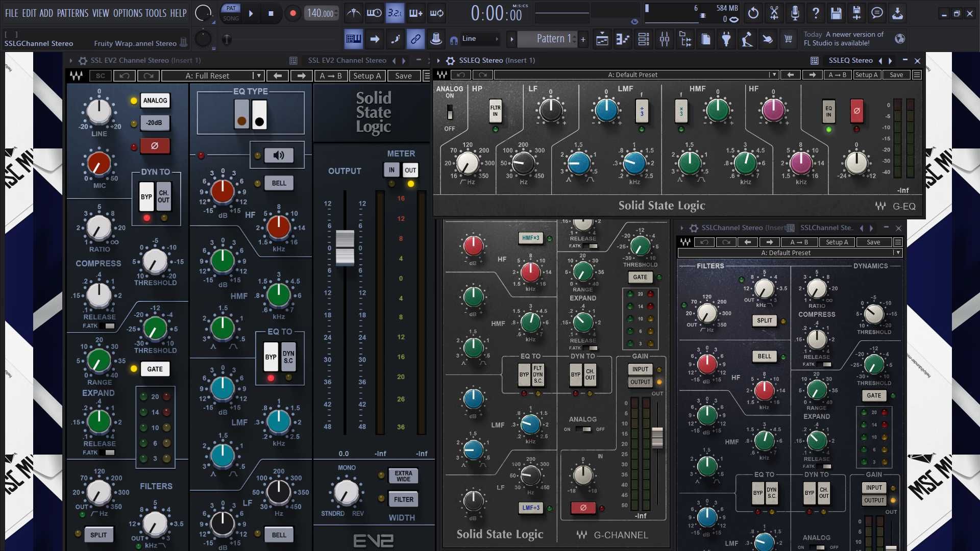
Task: Start playback with the play button
Action: pos(251,13)
